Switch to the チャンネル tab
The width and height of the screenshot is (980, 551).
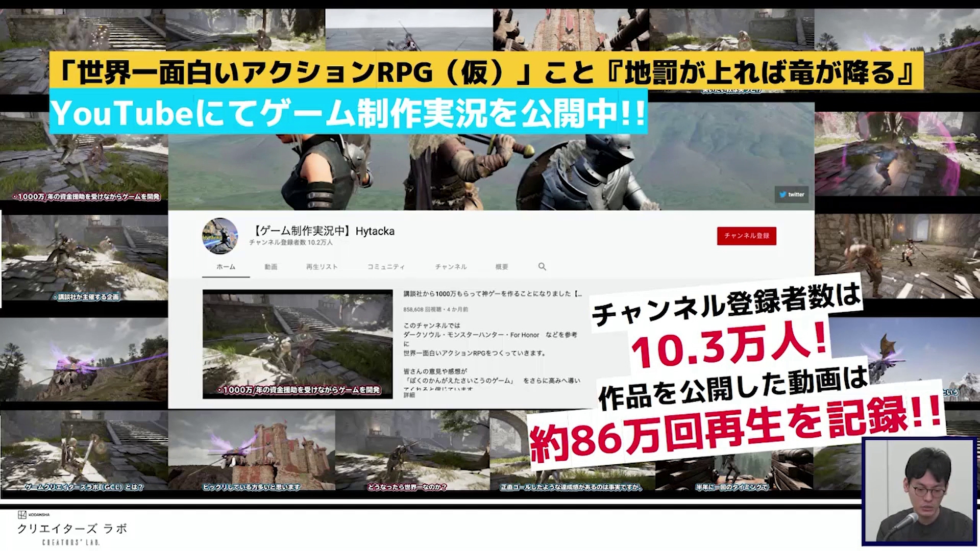click(451, 267)
